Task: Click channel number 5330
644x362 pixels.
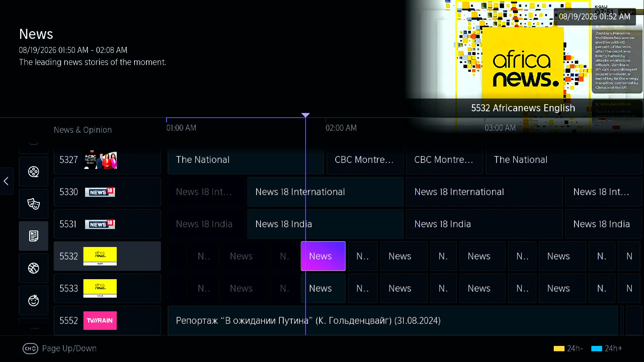Action: point(68,192)
